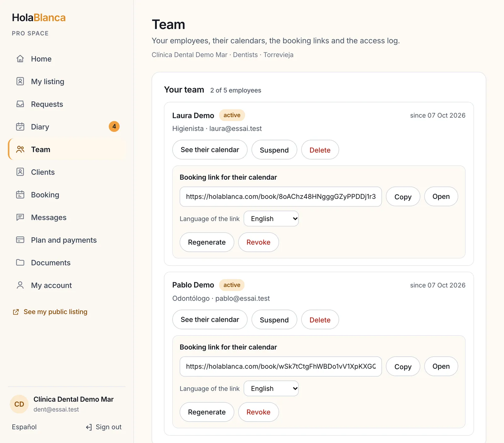Click the external link icon by public listing

16,312
